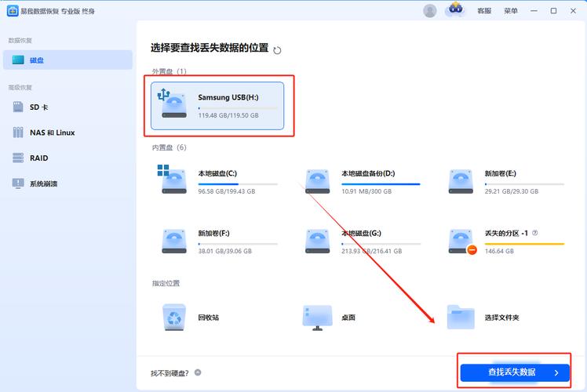This screenshot has width=587, height=392.
Task: Click the 内置盘 (6) section heading
Action: [x=169, y=147]
